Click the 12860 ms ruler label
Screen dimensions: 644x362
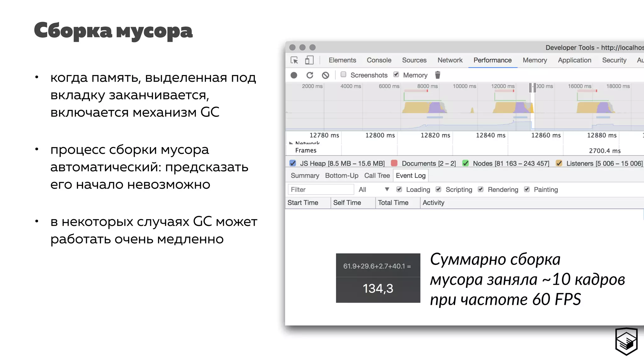click(x=546, y=135)
